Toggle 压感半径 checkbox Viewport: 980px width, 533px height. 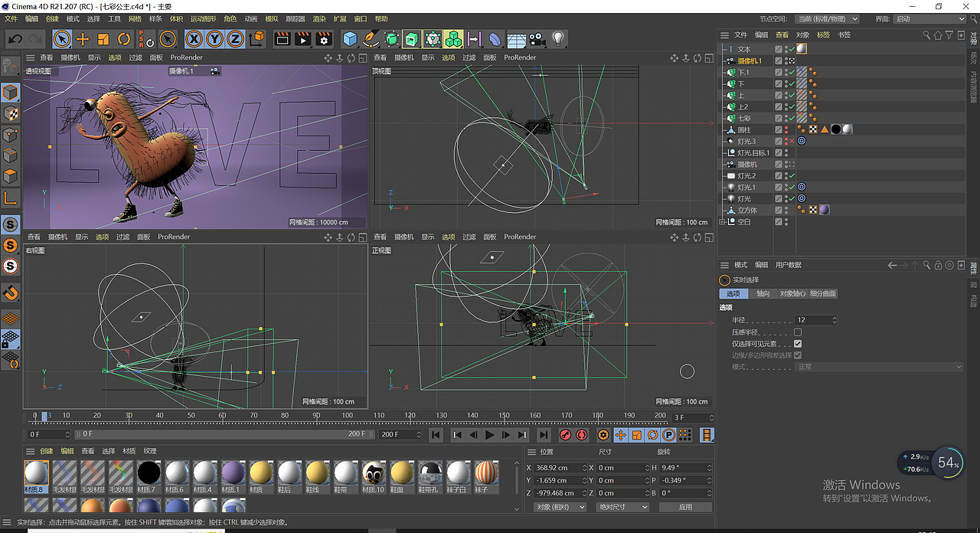(798, 332)
